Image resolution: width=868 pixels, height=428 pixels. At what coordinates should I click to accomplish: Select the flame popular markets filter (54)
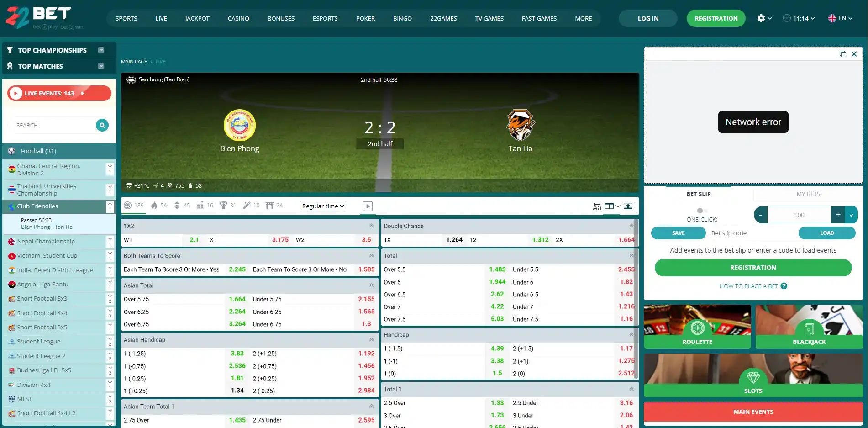click(x=159, y=206)
